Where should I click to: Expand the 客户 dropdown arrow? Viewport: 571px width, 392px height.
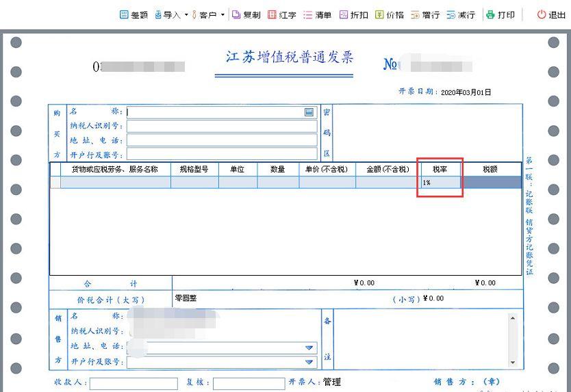click(x=223, y=15)
